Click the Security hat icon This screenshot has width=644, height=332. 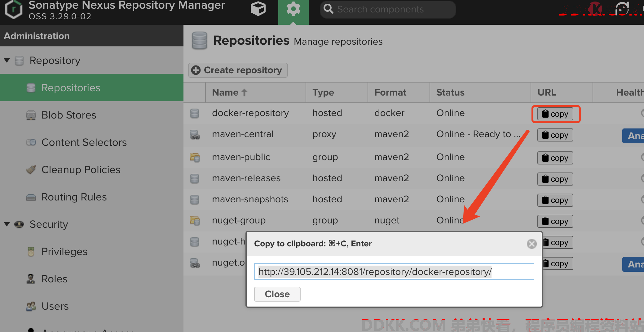[x=19, y=224]
